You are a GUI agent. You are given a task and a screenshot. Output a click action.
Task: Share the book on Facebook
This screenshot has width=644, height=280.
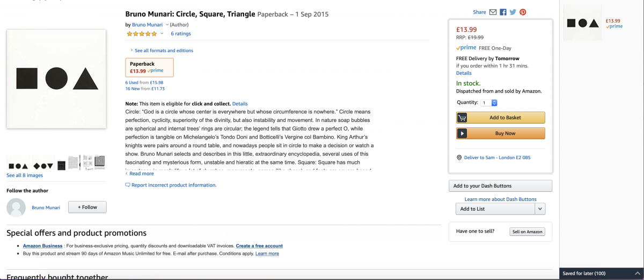click(503, 12)
